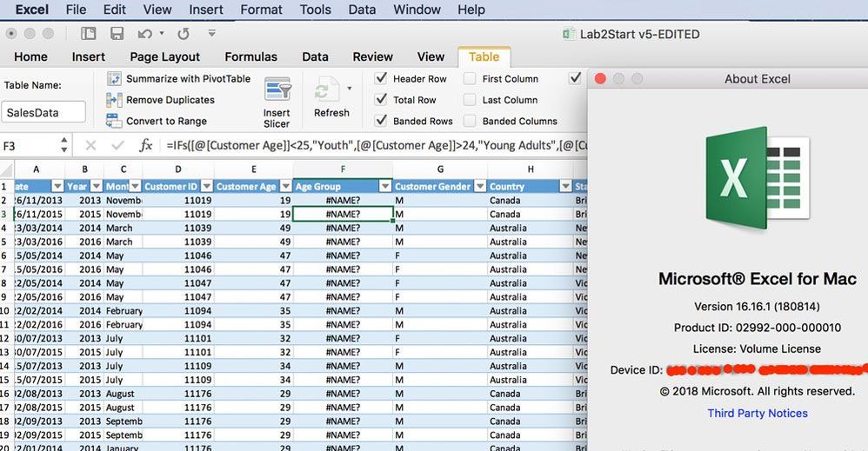Click the Name Box stepper arrows
Screen dimensions: 868x451
coord(64,145)
